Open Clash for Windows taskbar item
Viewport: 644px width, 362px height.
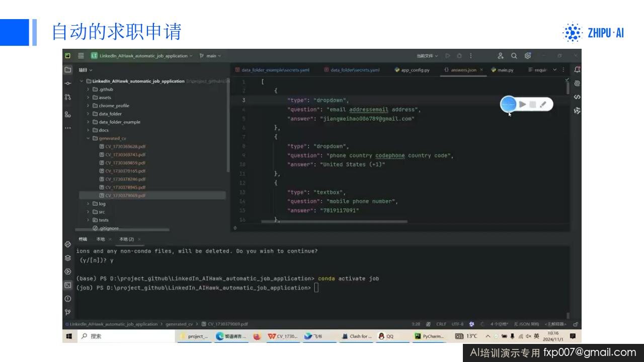point(357,336)
